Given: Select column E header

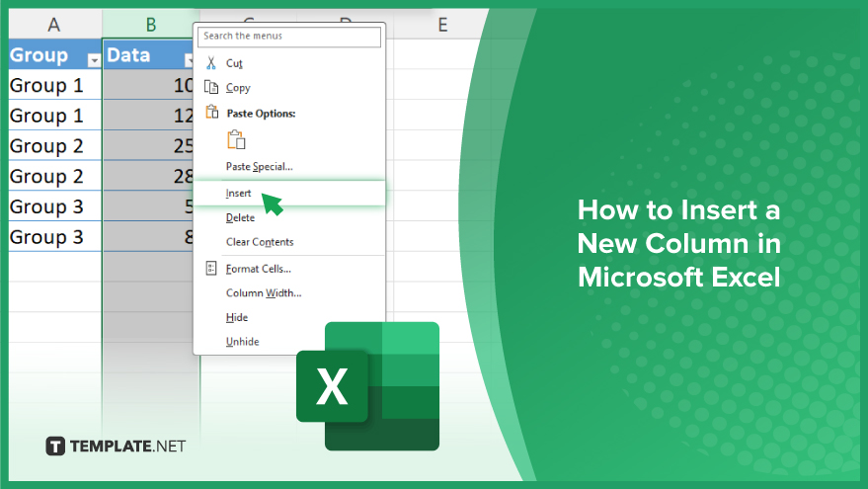Looking at the screenshot, I should (x=441, y=25).
